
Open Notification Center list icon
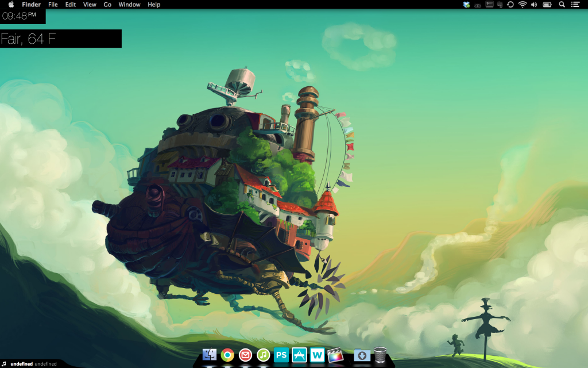[x=575, y=5]
